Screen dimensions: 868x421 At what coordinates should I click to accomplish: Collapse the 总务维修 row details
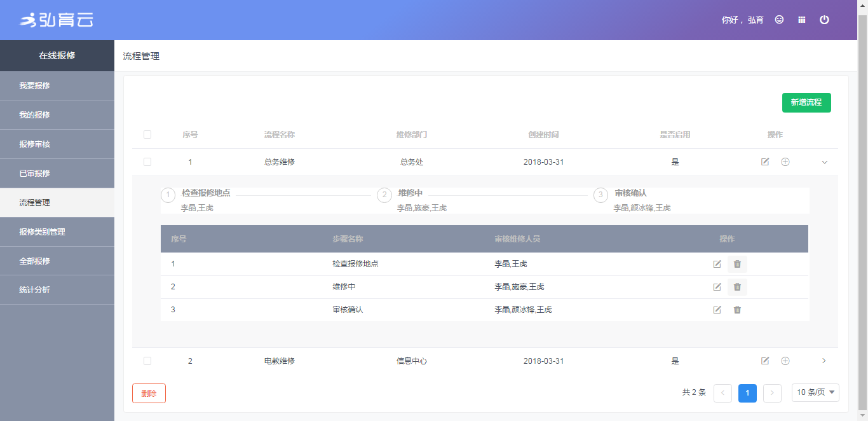click(x=825, y=162)
